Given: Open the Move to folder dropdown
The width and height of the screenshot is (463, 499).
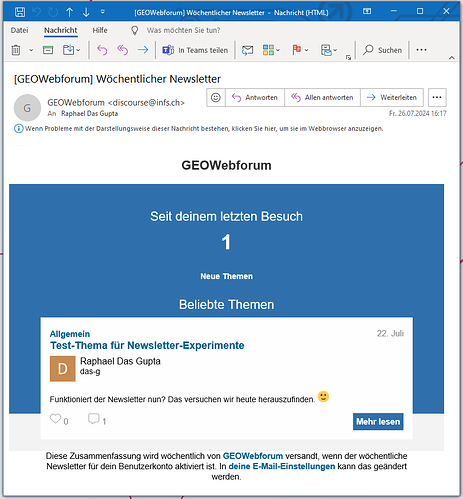Looking at the screenshot, I should 71,50.
